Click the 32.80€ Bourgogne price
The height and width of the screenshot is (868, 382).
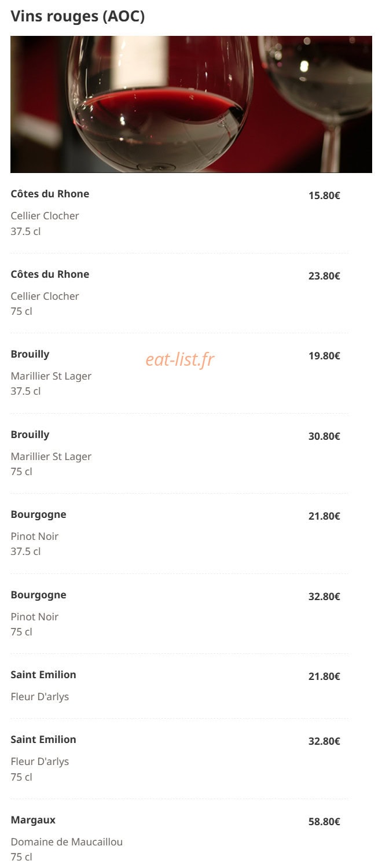pos(324,597)
